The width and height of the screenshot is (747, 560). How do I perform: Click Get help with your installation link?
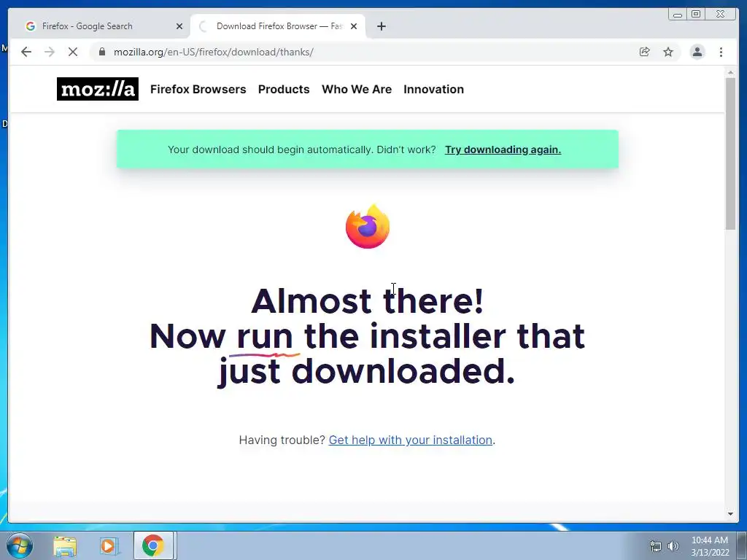(x=411, y=440)
